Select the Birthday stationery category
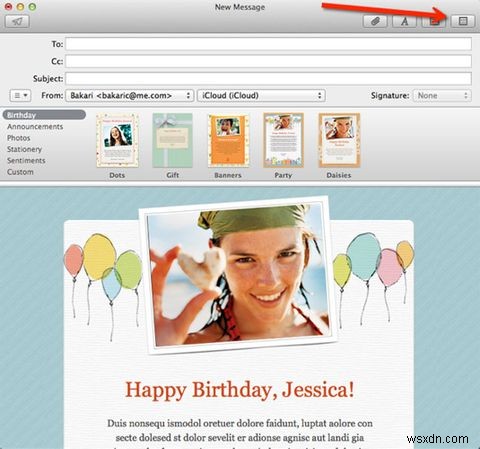The image size is (480, 449). [x=44, y=115]
